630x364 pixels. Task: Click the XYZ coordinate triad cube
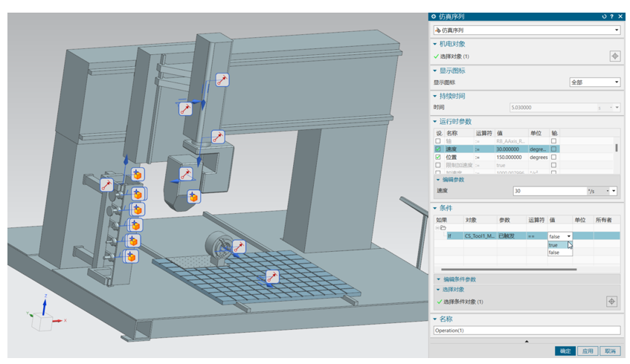42,321
